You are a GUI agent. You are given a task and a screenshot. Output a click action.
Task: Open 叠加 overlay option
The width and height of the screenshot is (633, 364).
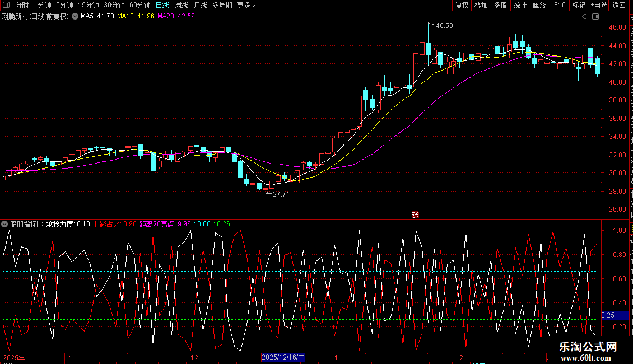point(481,5)
